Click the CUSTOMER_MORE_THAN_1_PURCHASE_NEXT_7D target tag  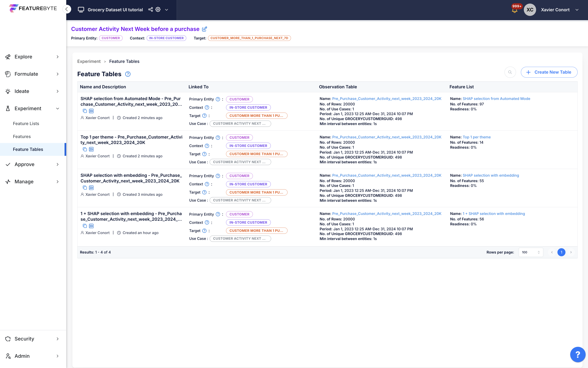pyautogui.click(x=249, y=38)
